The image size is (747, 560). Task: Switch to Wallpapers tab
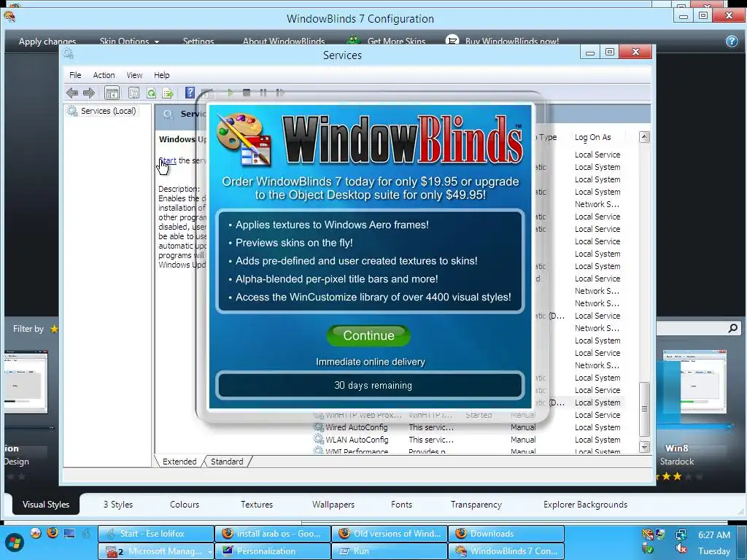pos(333,505)
